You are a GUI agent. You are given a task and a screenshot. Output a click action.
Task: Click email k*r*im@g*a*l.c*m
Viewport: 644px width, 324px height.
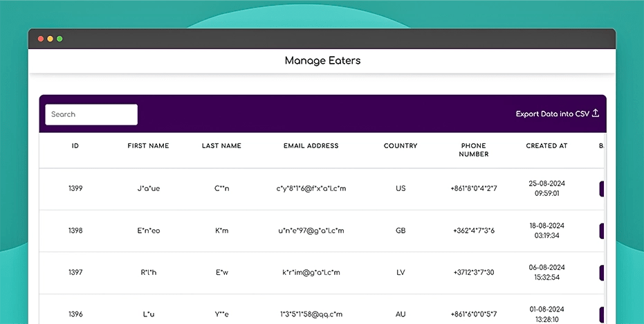click(311, 272)
